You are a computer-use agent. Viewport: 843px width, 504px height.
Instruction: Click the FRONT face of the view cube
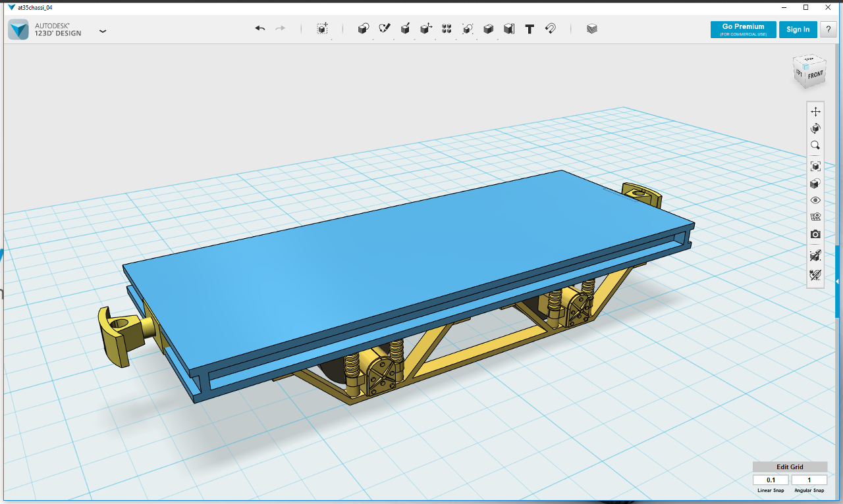coord(815,75)
